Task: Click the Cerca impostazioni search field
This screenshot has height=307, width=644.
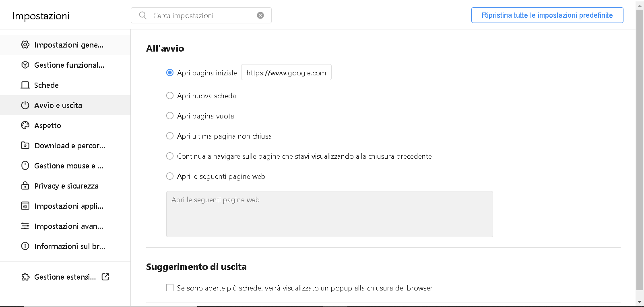Action: (x=201, y=15)
